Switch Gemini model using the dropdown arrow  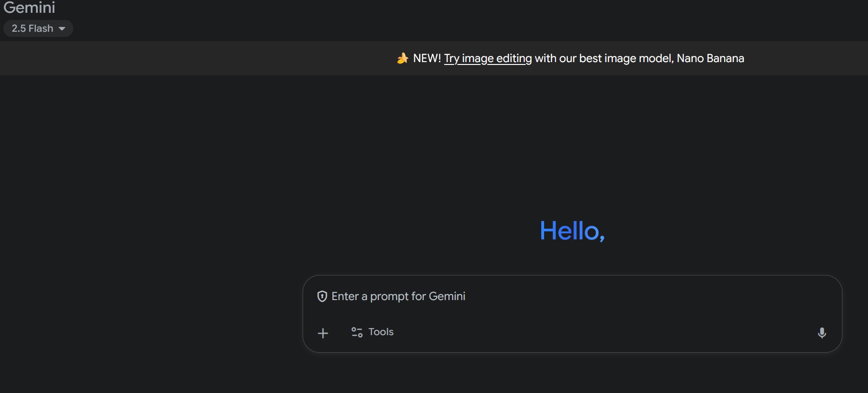click(63, 28)
